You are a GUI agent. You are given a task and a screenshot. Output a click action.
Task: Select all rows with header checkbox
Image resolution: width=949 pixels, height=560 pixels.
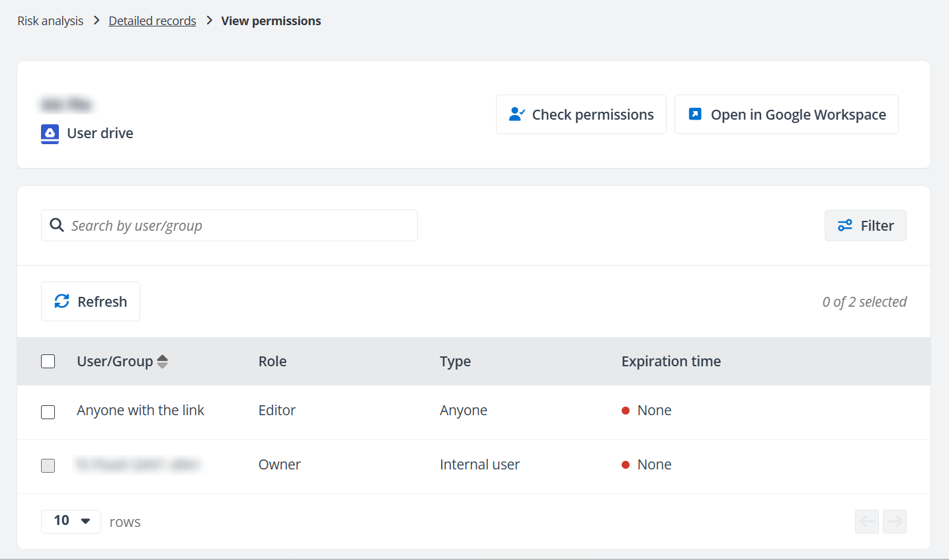[48, 362]
